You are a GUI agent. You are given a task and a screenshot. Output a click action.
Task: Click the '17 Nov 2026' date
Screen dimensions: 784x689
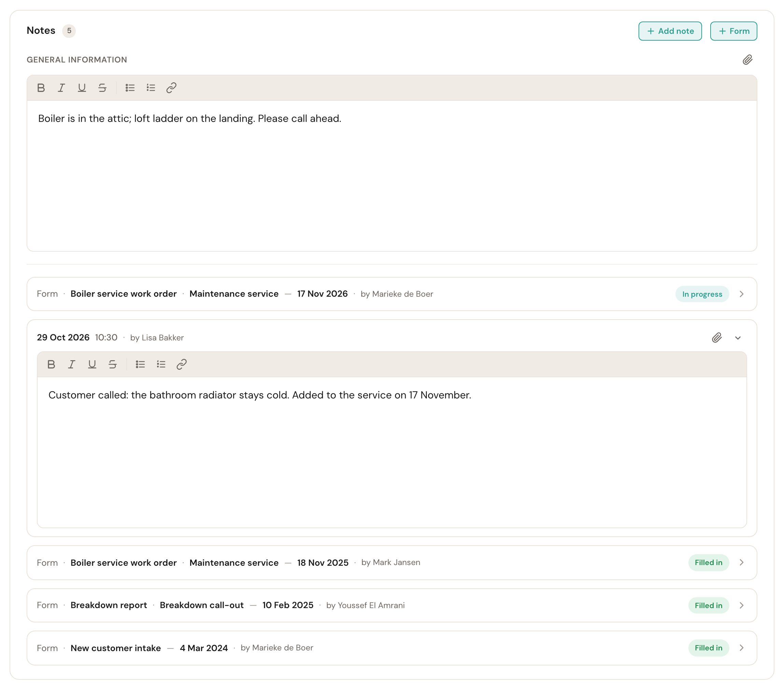point(323,294)
